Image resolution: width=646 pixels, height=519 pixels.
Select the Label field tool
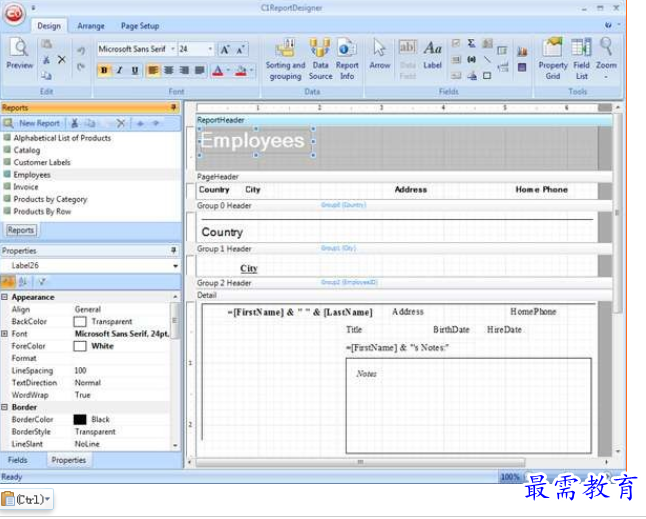tap(432, 55)
